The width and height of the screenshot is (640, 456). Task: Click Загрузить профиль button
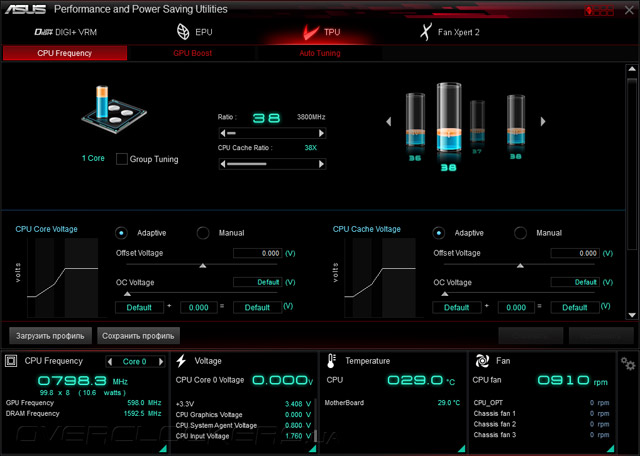(x=50, y=336)
